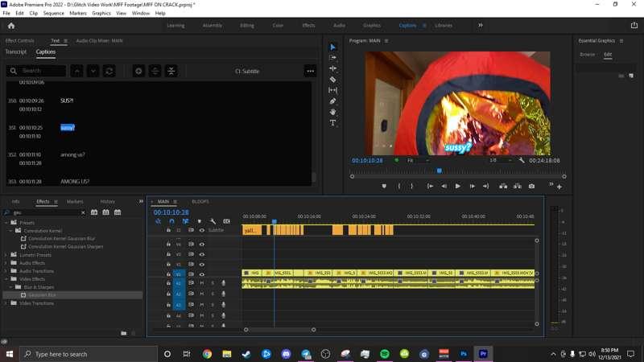Viewport: 644px width, 362px height.
Task: Open timeline wrench display settings
Action: [213, 221]
